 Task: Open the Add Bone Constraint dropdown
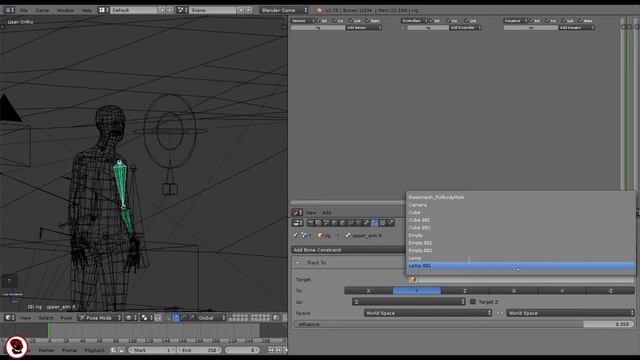pos(349,250)
